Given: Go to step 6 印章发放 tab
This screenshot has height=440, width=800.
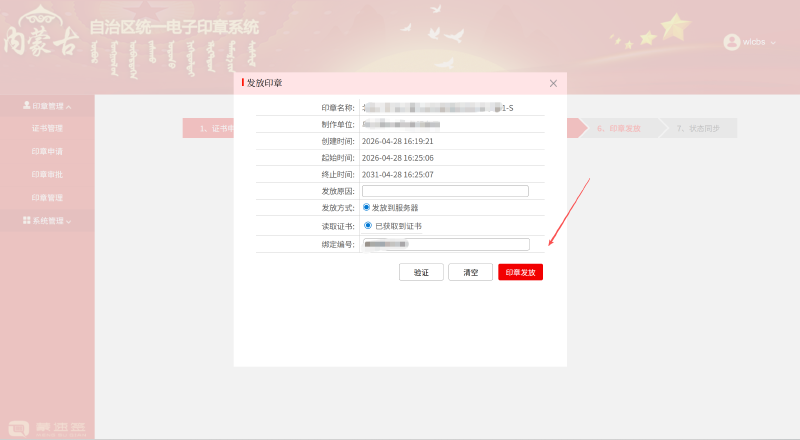Looking at the screenshot, I should point(618,128).
